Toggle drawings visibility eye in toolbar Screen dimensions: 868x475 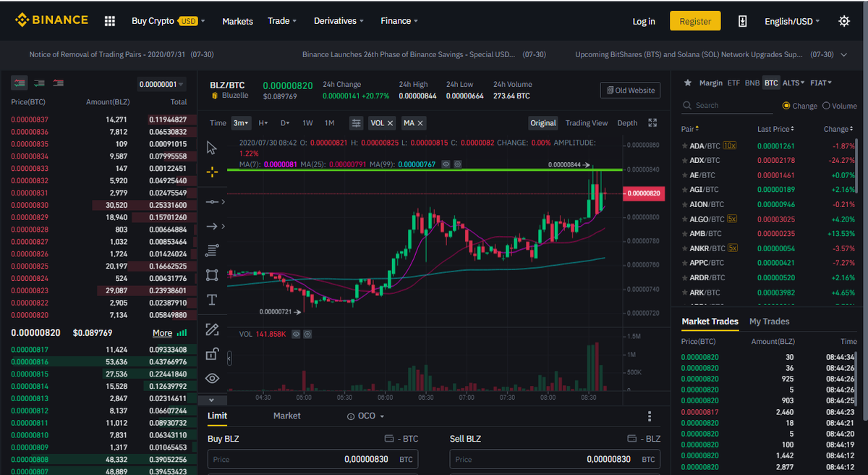[x=212, y=378]
